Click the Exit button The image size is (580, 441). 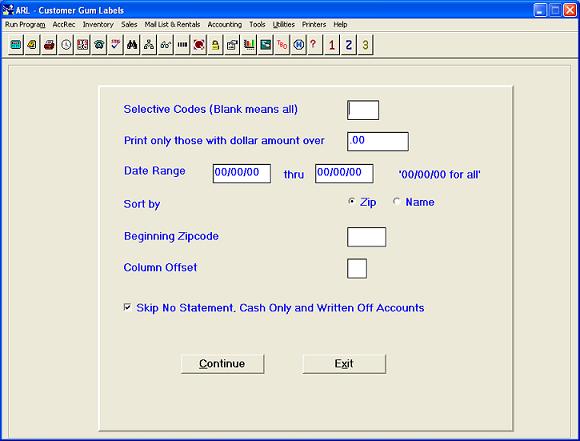(344, 364)
